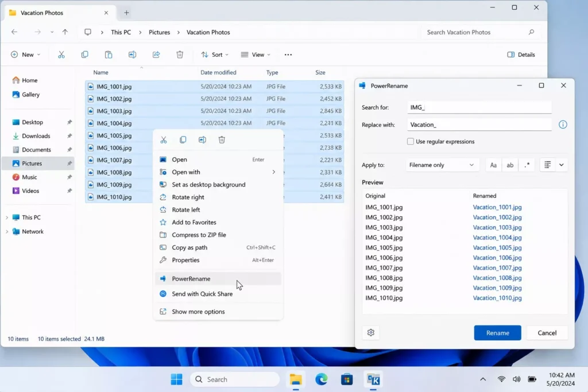
Task: Click the Cut icon in Explorer toolbar
Action: [61, 55]
